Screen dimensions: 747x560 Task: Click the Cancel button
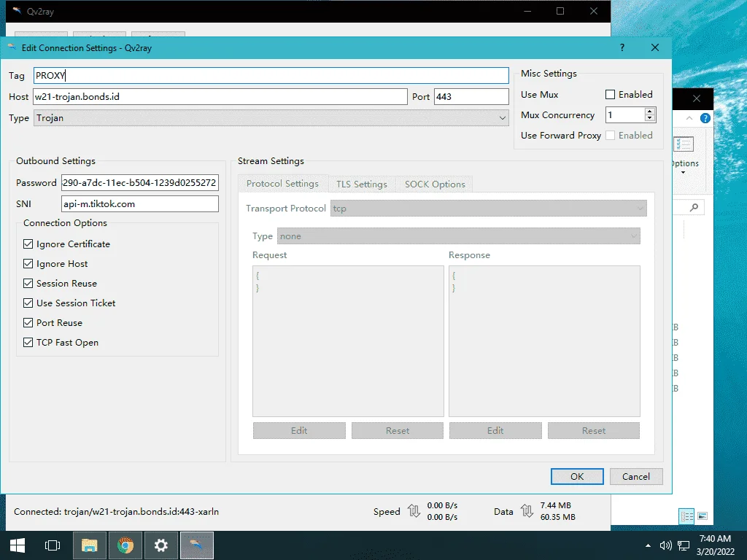point(636,477)
